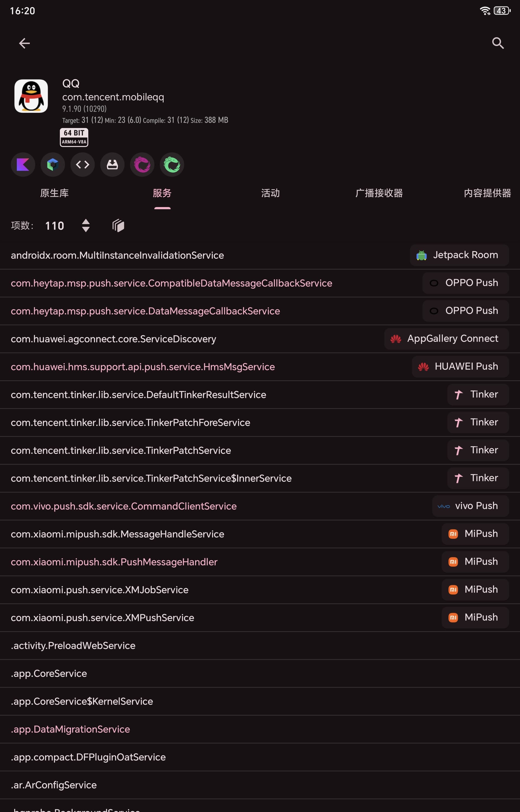Tap package name com.tencent.mobileqq

[x=113, y=97]
